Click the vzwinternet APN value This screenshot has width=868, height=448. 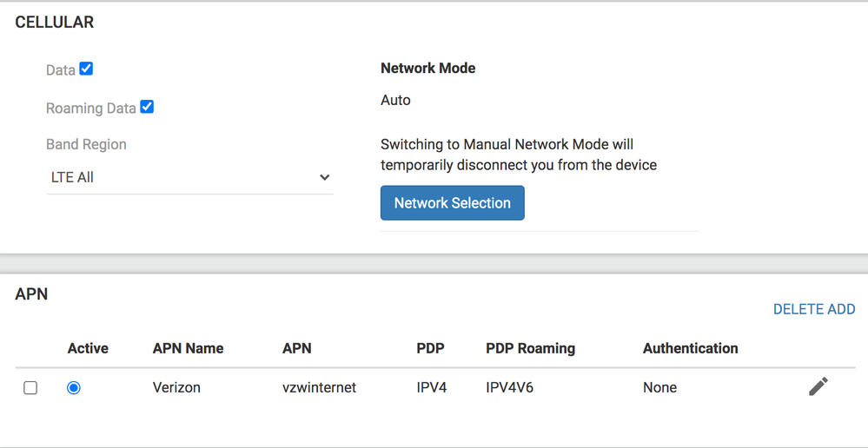pos(319,388)
